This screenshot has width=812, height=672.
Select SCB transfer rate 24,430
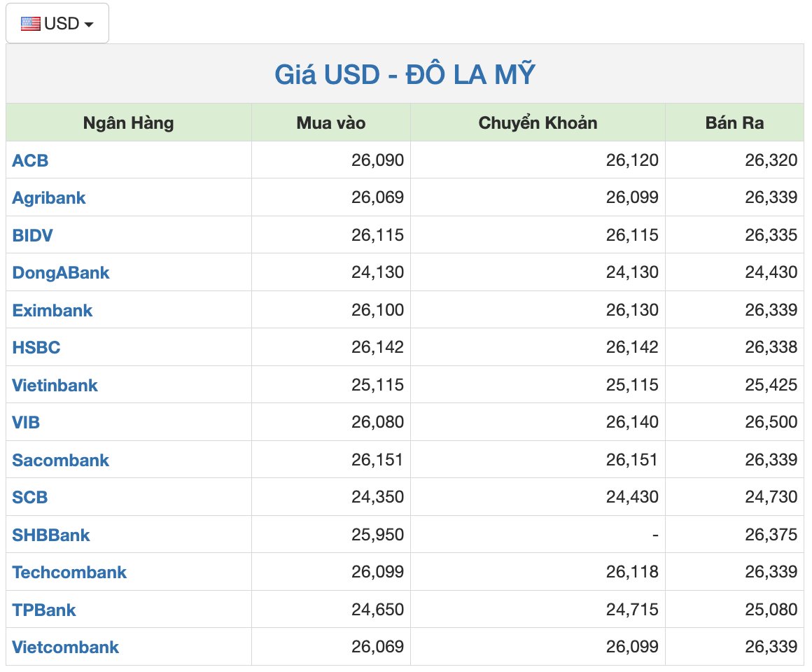coord(632,498)
